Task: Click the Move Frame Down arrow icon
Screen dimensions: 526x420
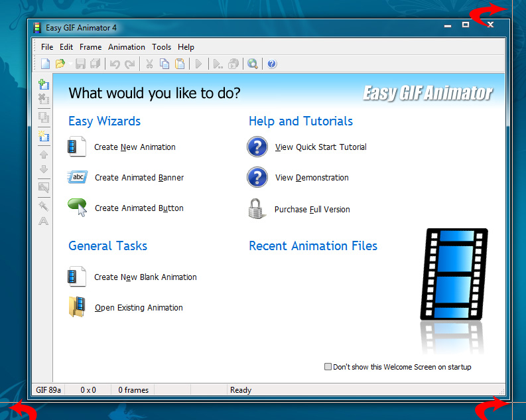Action: (x=44, y=169)
